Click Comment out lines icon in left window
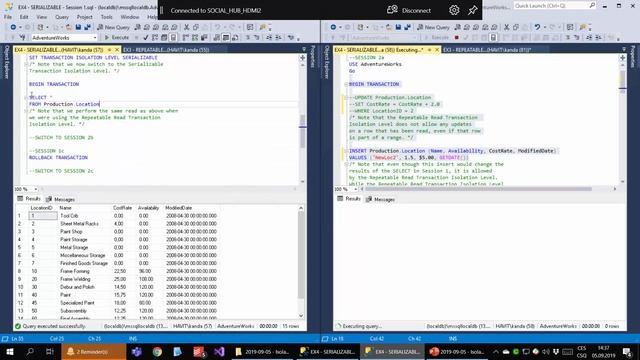Viewport: 640px width, 360px height. tap(247, 38)
